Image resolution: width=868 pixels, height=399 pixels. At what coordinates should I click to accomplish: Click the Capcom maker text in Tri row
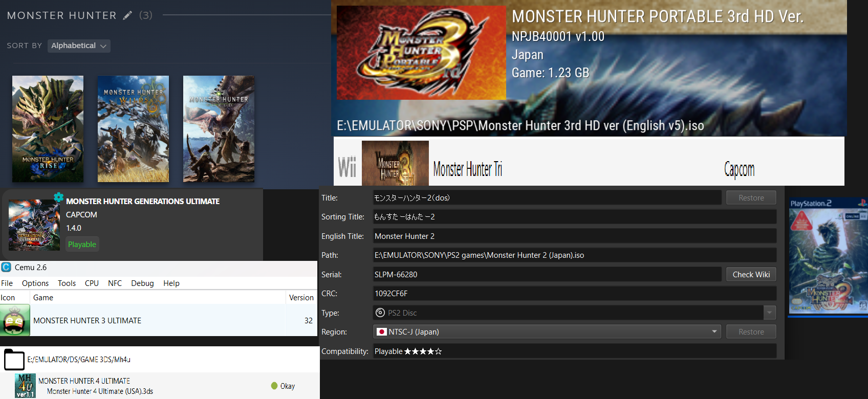(x=739, y=169)
